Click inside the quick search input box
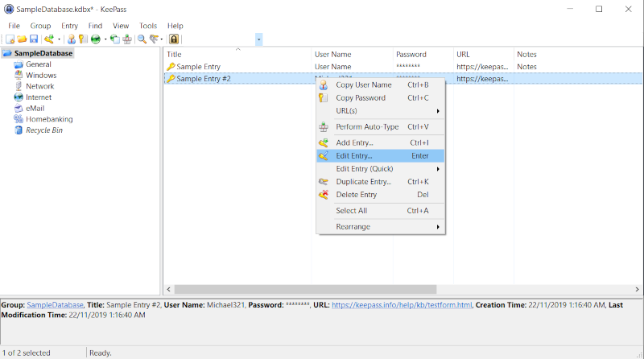The image size is (644, 359). (220, 39)
